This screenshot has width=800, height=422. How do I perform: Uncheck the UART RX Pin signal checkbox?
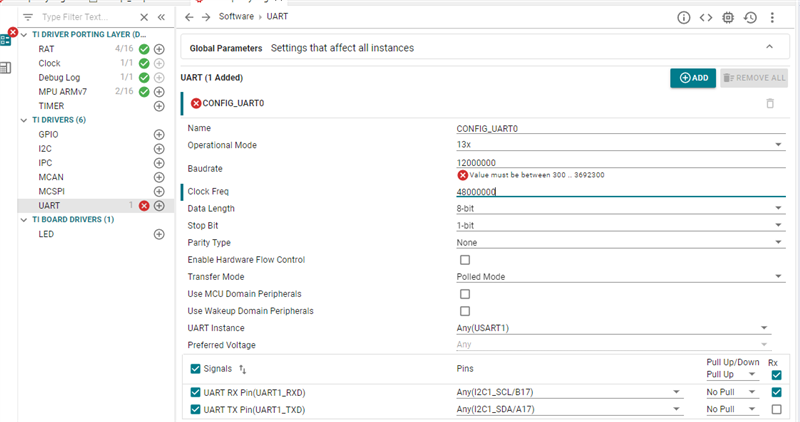(195, 392)
